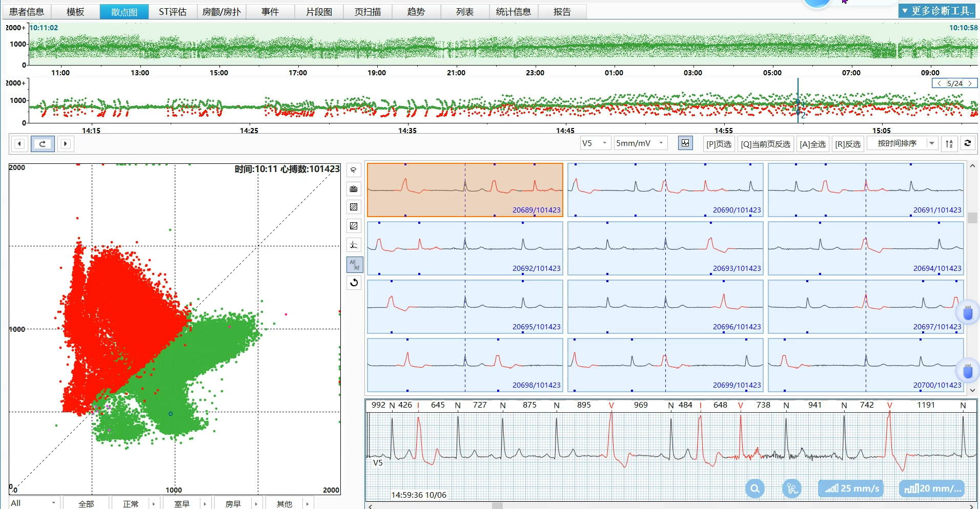Toggle the waveform display mode icon
This screenshot has height=509, width=980.
pyautogui.click(x=685, y=143)
